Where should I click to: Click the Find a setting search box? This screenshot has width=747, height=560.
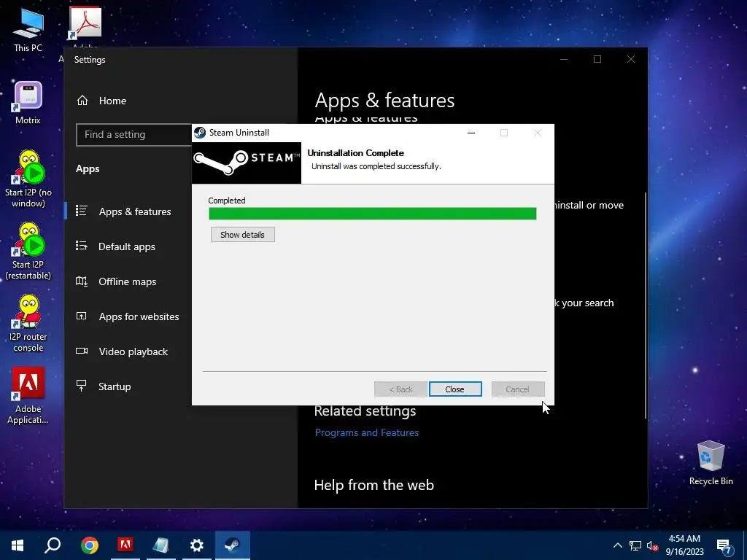(x=134, y=135)
